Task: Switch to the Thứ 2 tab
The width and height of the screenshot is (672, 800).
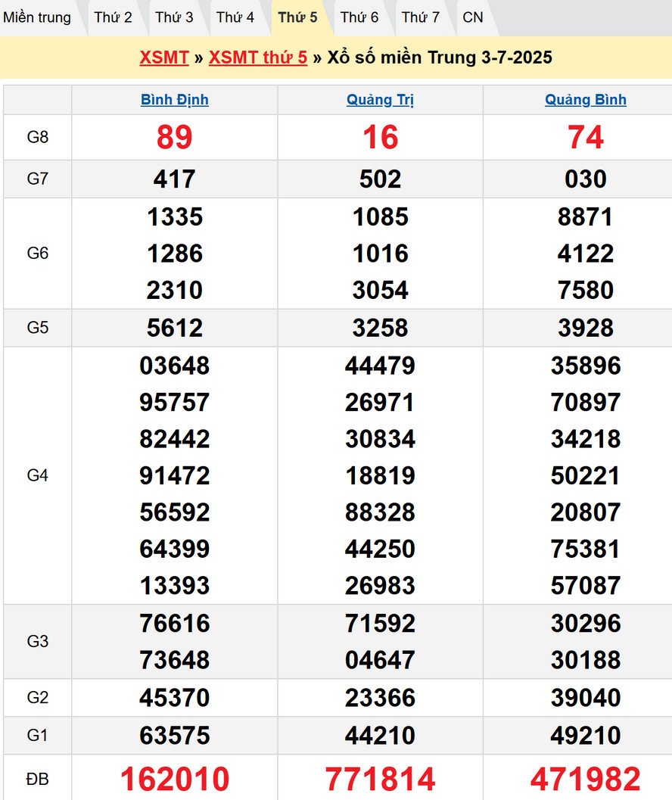Action: [x=113, y=17]
